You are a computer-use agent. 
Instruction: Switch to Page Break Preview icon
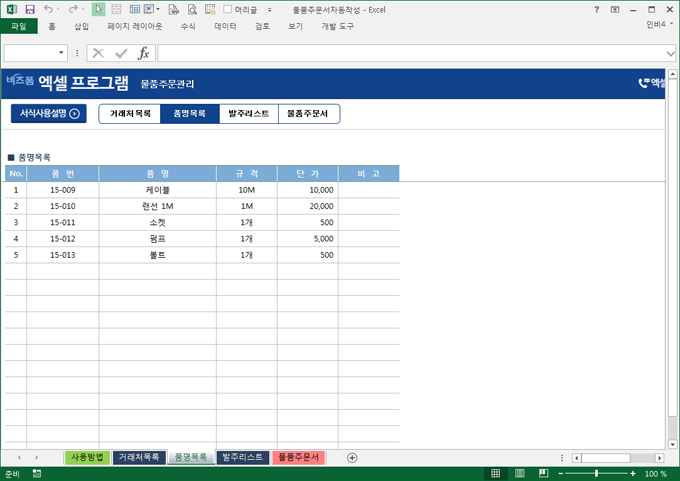543,473
